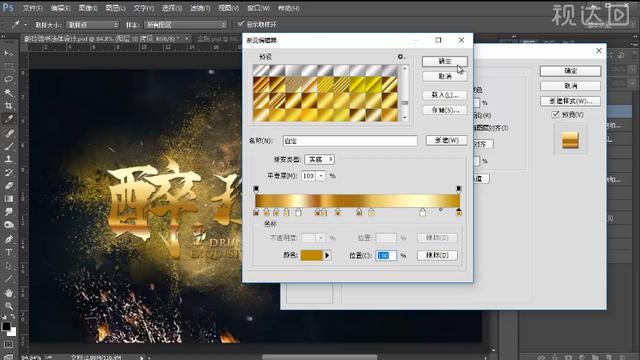Open the File menu
This screenshot has height=360, width=640.
(x=32, y=8)
